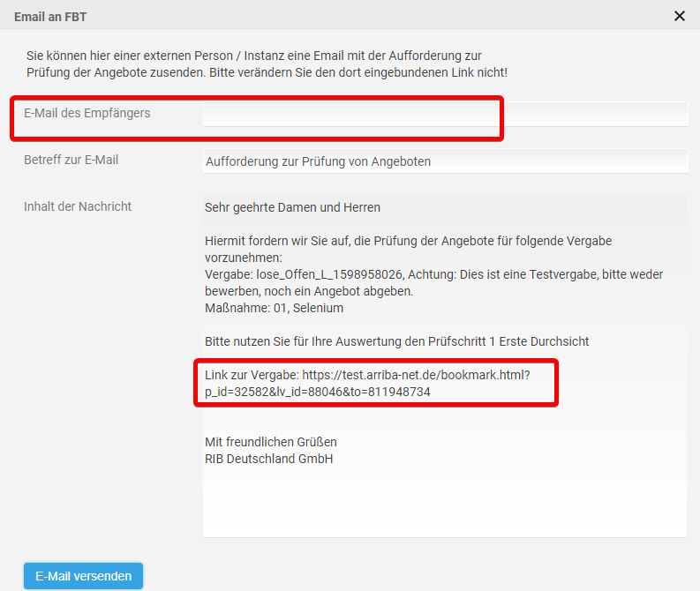This screenshot has height=591, width=700.
Task: Click the E-Mail versenden button
Action: click(83, 576)
